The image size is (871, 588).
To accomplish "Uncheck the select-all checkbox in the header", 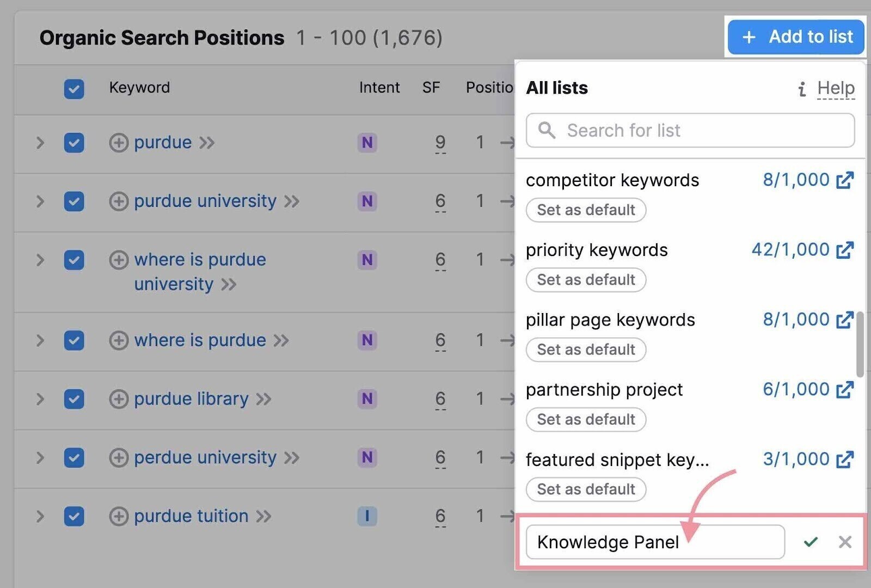I will pos(74,89).
